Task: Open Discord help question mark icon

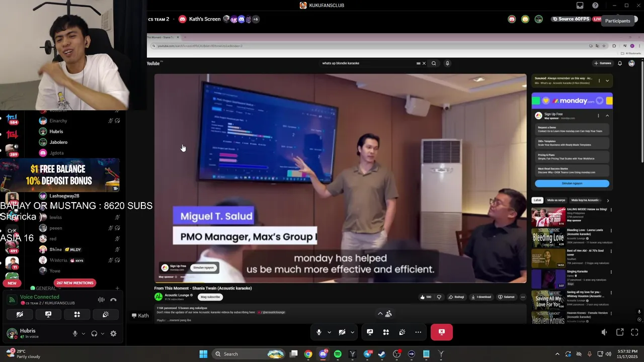Action: tap(596, 6)
